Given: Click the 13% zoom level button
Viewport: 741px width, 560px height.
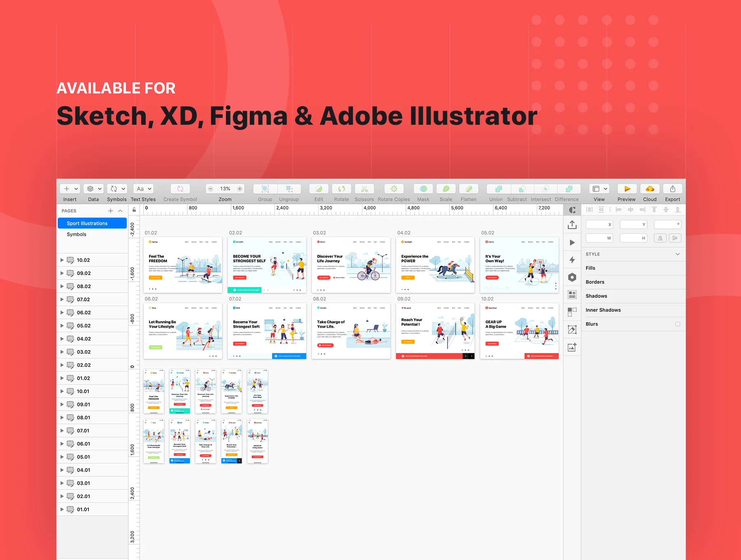Looking at the screenshot, I should pos(225,189).
